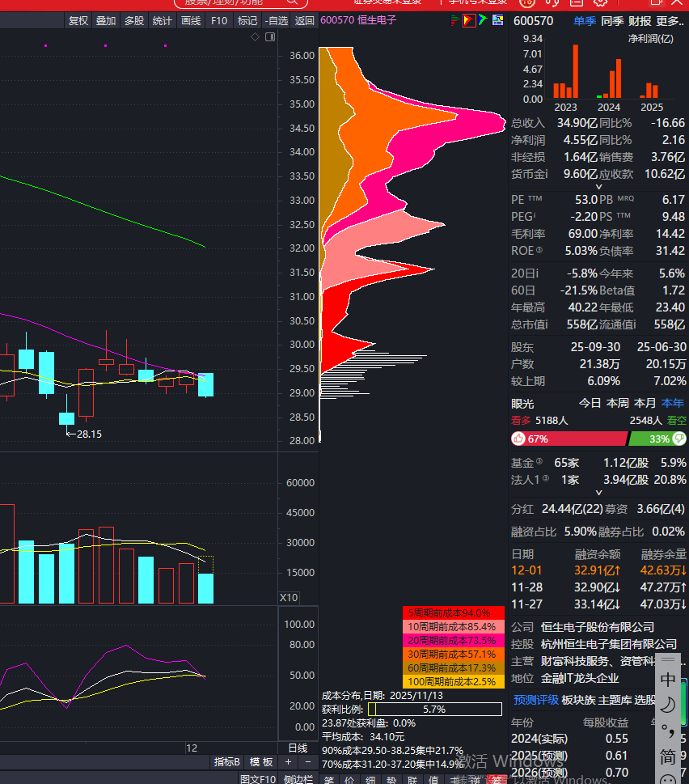Click the 返回 back button
The image size is (689, 784).
pos(304,20)
